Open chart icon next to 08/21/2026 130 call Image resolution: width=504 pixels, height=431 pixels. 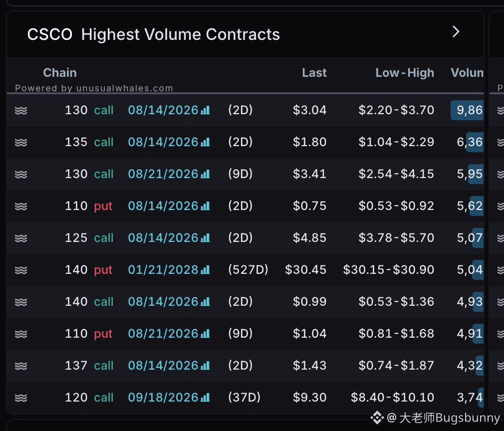click(205, 174)
